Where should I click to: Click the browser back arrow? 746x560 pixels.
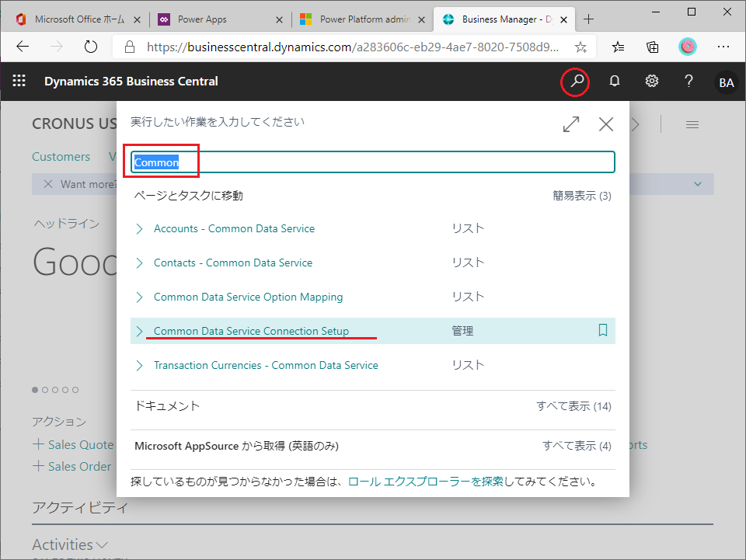pos(23,47)
